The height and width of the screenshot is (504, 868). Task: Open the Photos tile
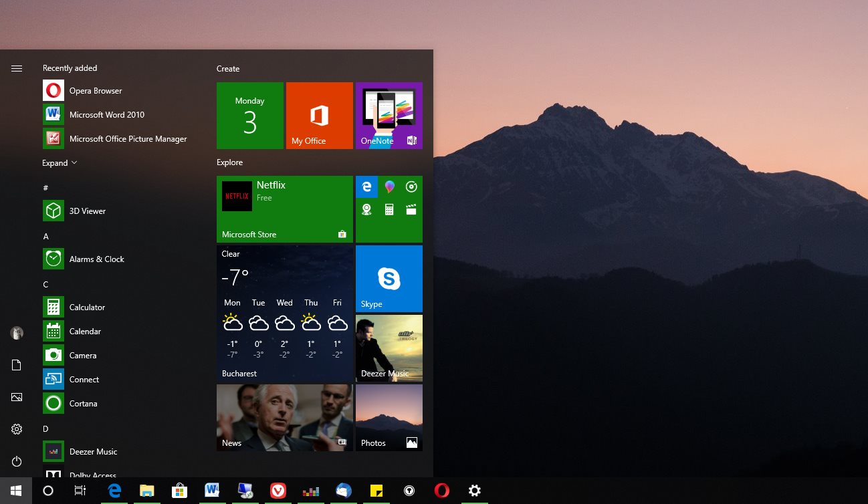coord(389,418)
